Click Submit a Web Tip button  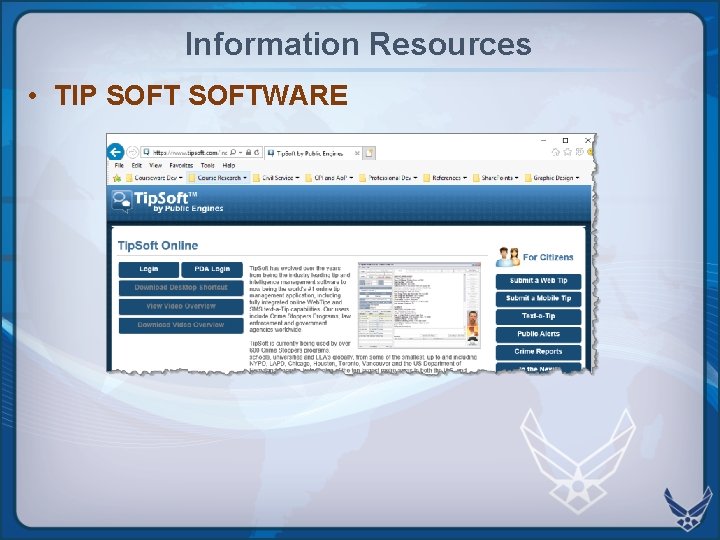pos(538,281)
